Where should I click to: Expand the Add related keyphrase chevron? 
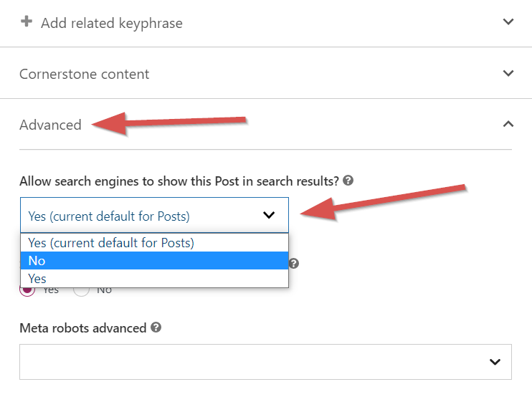pyautogui.click(x=508, y=22)
